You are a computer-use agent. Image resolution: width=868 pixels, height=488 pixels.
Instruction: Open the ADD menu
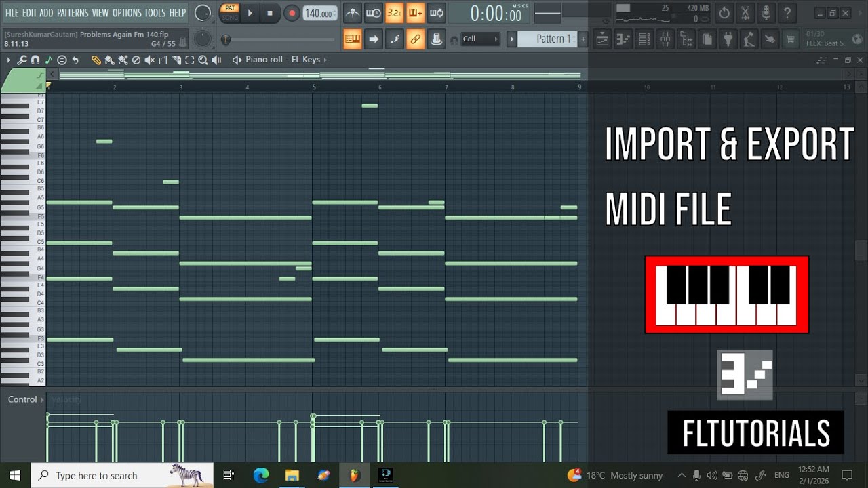pyautogui.click(x=46, y=13)
